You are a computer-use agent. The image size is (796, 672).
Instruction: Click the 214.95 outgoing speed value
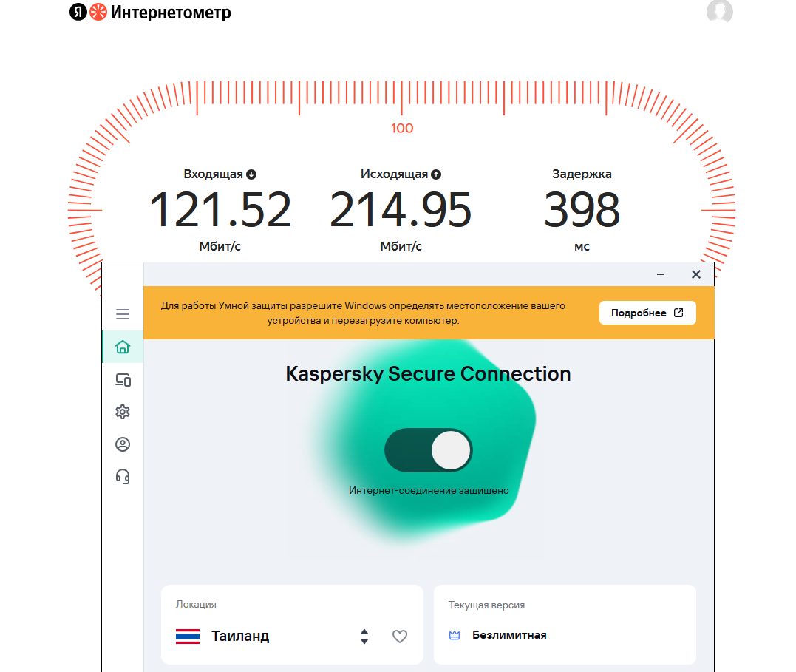coord(401,209)
